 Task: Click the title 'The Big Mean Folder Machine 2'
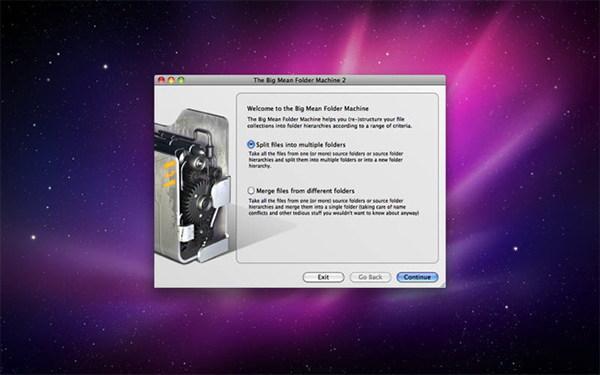pos(300,80)
